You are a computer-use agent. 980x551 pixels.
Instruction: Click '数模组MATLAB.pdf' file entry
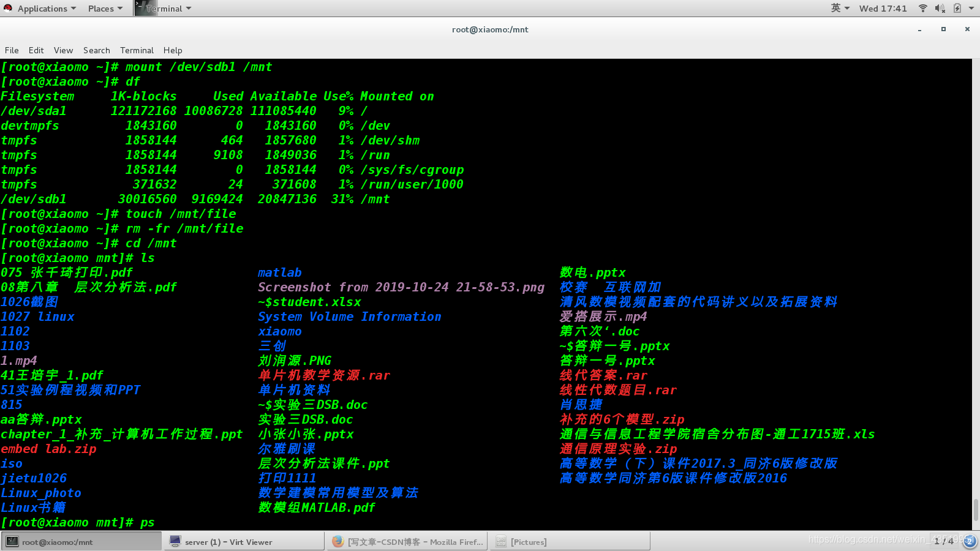point(317,508)
